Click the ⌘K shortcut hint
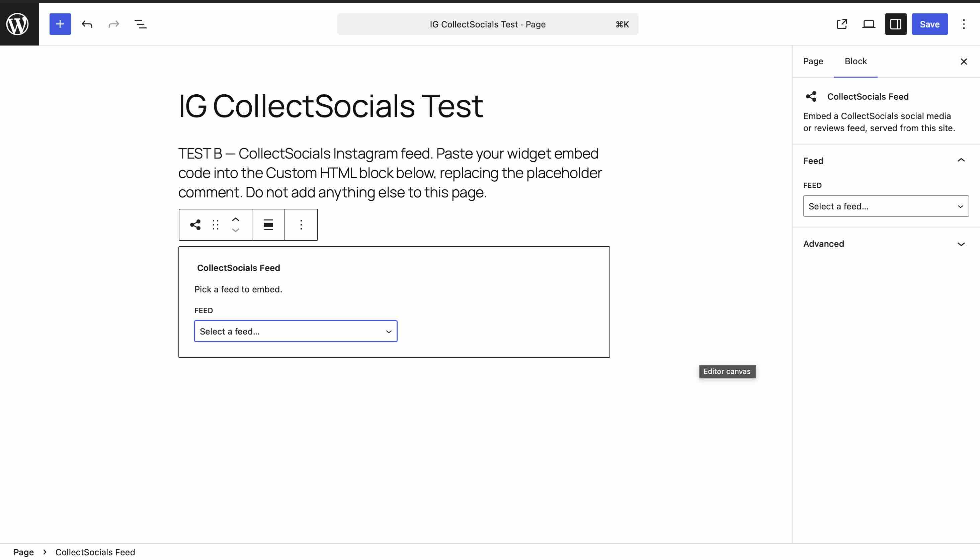The image size is (980, 560). click(622, 24)
